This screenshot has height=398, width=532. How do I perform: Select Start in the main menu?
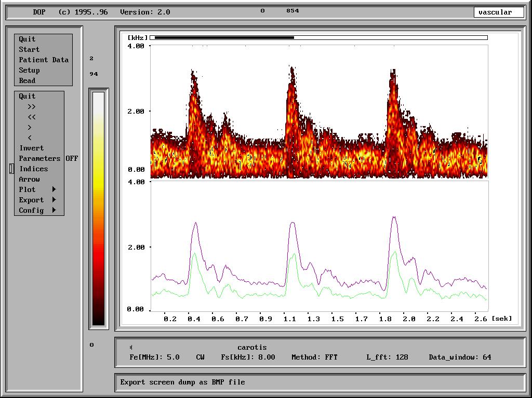[x=29, y=49]
